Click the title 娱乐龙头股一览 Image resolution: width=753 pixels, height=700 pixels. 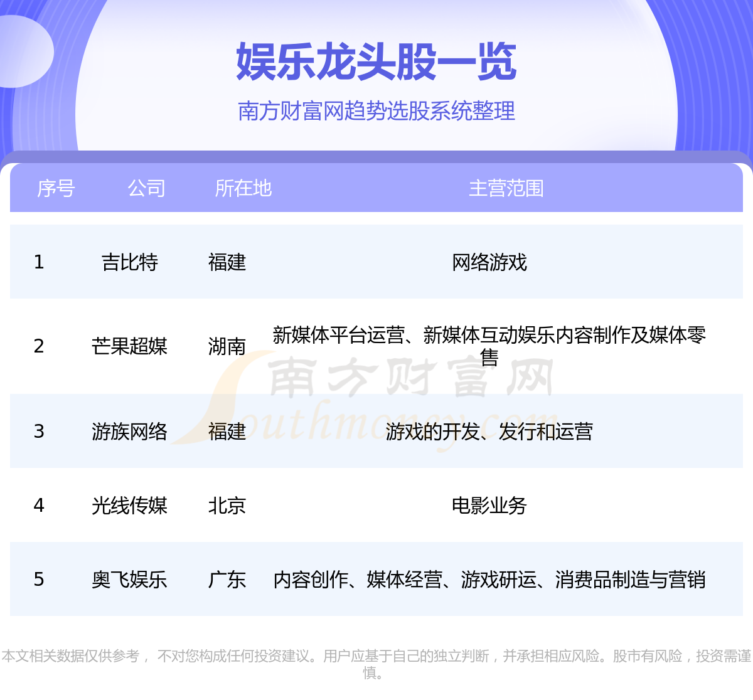[376, 62]
